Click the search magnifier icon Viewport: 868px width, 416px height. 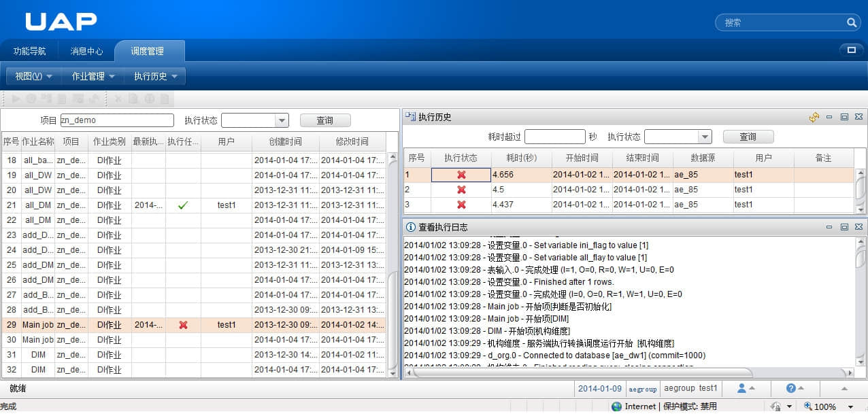click(x=852, y=22)
